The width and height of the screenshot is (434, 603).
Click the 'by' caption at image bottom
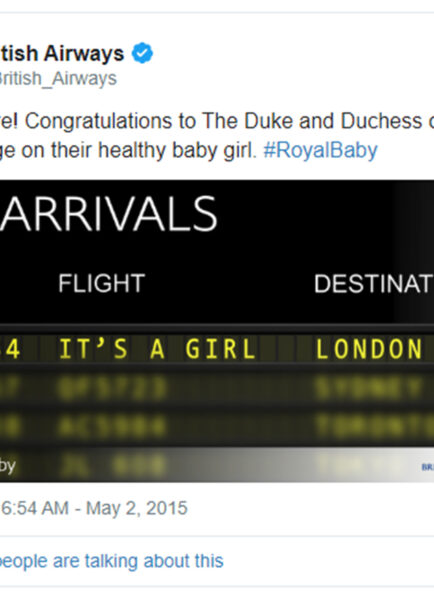point(7,466)
